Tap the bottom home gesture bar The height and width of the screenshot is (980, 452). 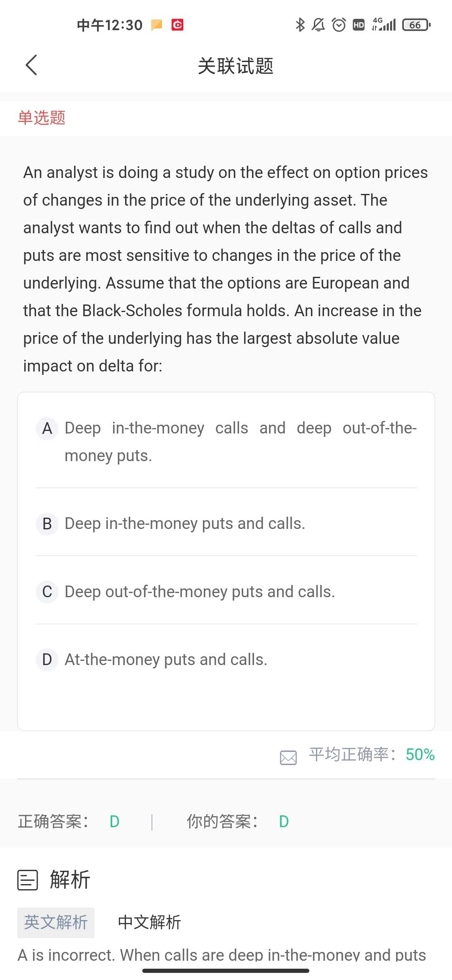click(226, 970)
